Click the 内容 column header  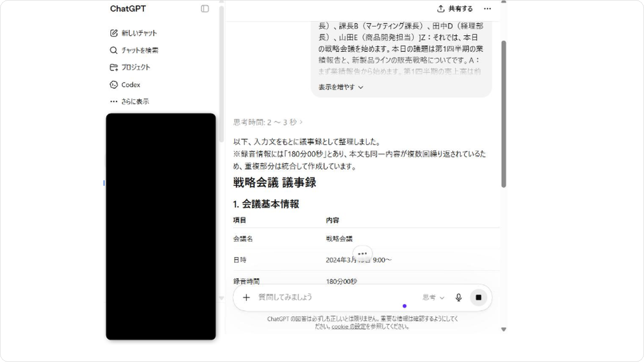333,220
